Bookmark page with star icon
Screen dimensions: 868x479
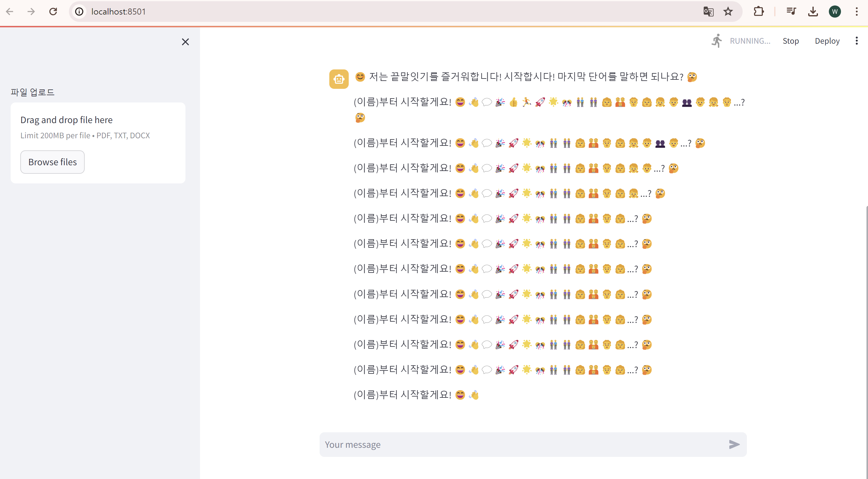[x=728, y=12]
